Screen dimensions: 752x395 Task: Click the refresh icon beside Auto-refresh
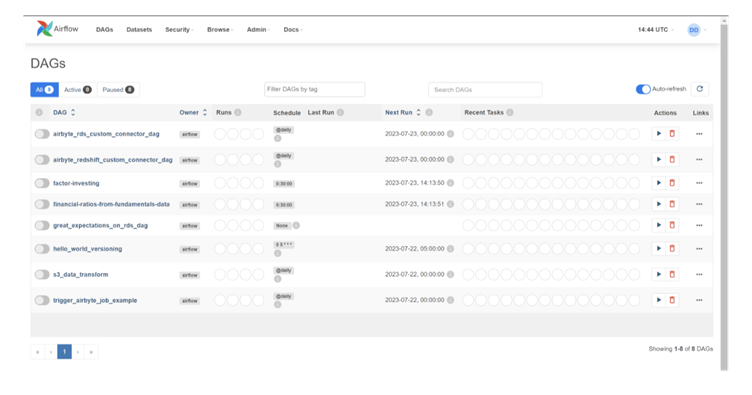coord(700,89)
